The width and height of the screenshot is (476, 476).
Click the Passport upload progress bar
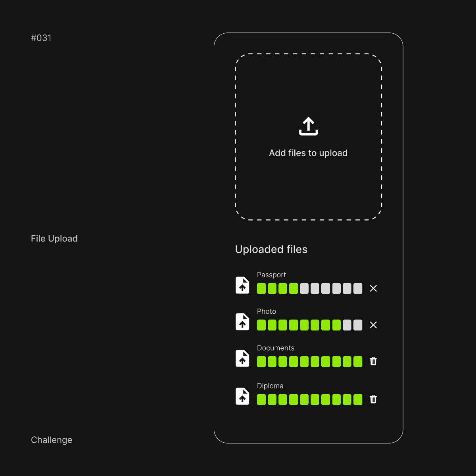pyautogui.click(x=309, y=288)
